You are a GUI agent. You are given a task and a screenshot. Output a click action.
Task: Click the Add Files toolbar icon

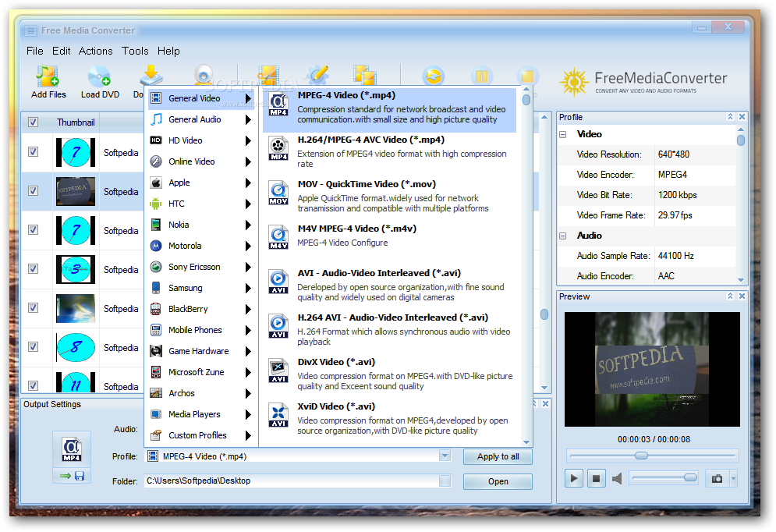[48, 76]
